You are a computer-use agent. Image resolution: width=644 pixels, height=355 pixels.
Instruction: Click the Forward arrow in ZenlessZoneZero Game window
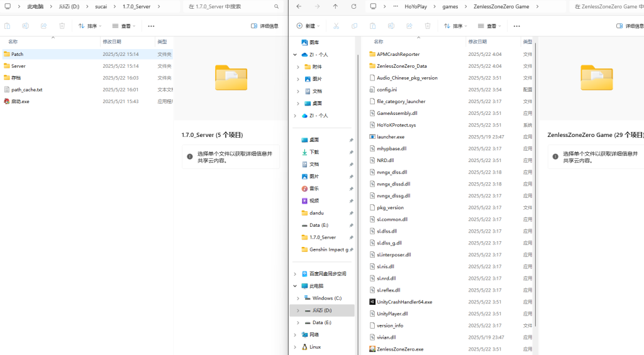(317, 6)
